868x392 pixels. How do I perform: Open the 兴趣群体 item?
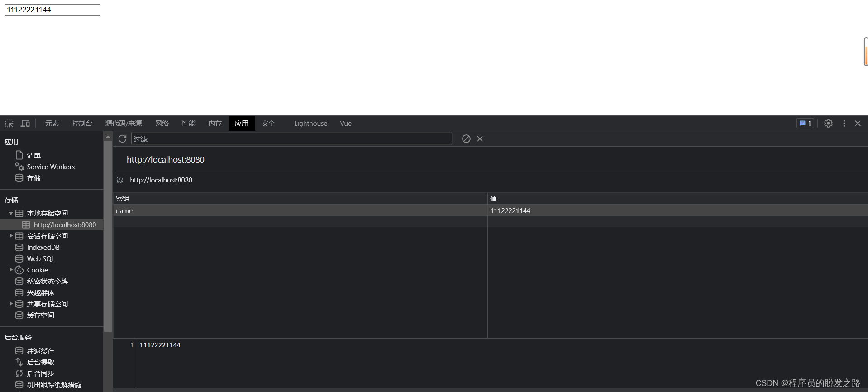tap(40, 292)
